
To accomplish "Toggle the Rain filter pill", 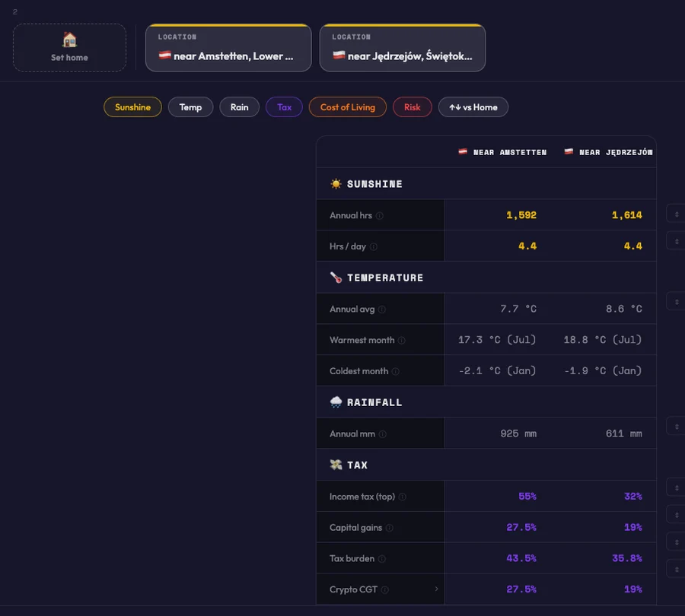I will coord(240,107).
